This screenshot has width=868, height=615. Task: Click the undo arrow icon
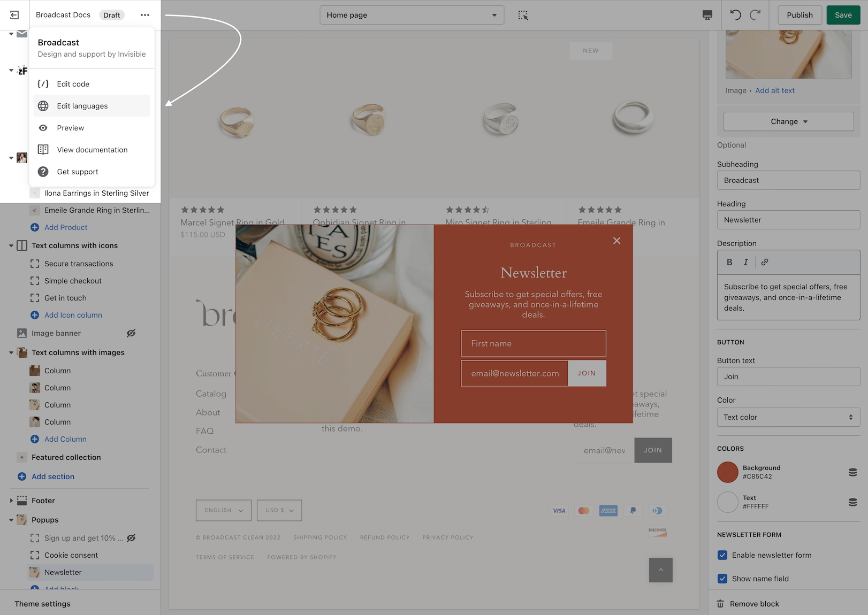pos(736,15)
